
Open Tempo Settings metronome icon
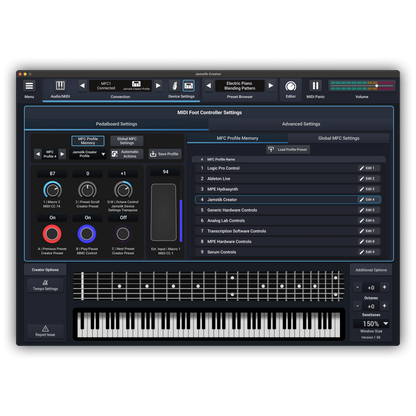[45, 285]
